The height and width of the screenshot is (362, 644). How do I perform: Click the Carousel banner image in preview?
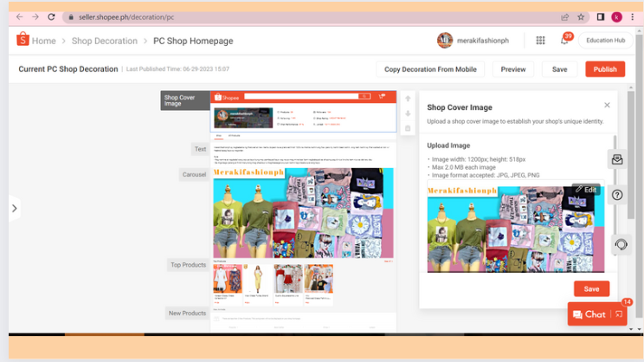pyautogui.click(x=303, y=213)
